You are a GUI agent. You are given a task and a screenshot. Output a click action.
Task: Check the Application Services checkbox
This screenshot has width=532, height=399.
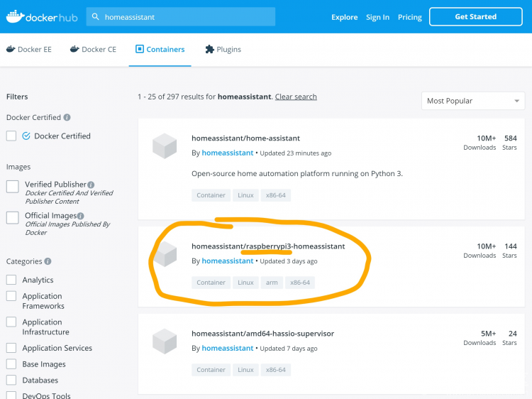(x=11, y=348)
